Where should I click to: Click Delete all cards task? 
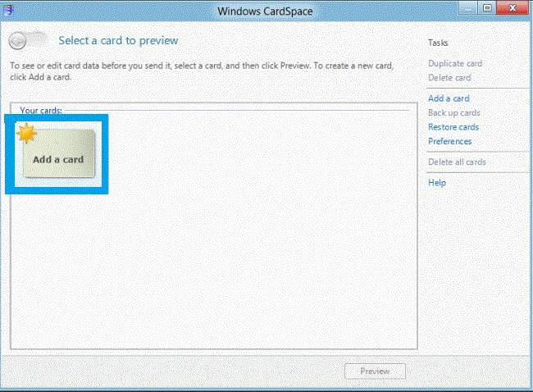click(457, 162)
